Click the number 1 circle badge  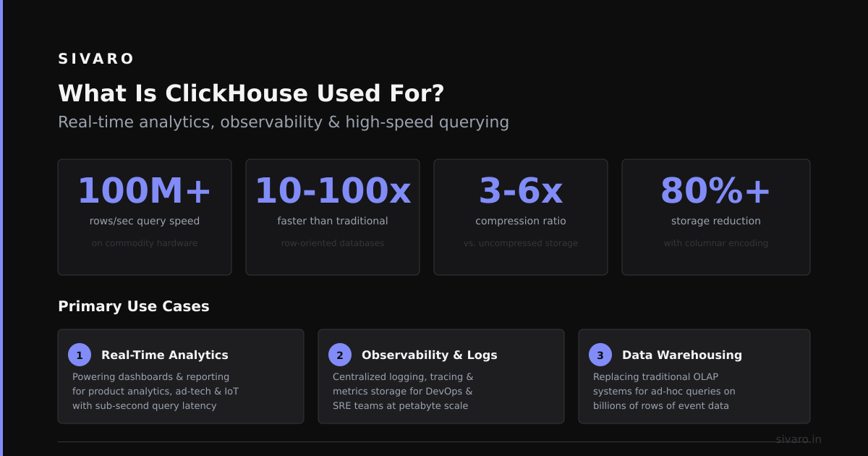(x=80, y=355)
